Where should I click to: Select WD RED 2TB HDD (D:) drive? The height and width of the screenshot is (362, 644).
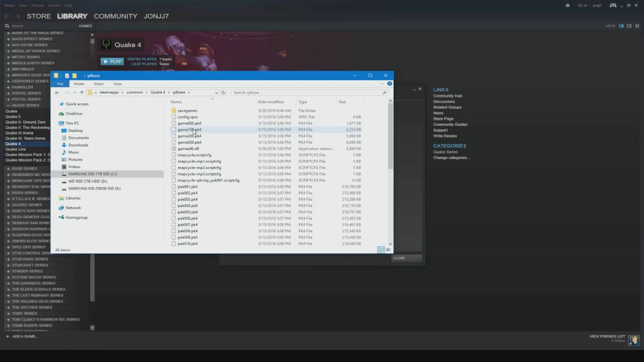(x=88, y=181)
